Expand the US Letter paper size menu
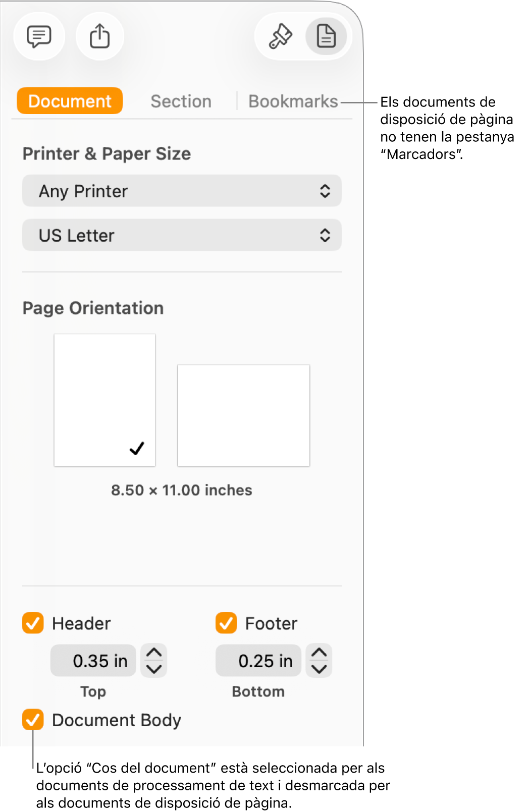The height and width of the screenshot is (812, 529). 182,235
